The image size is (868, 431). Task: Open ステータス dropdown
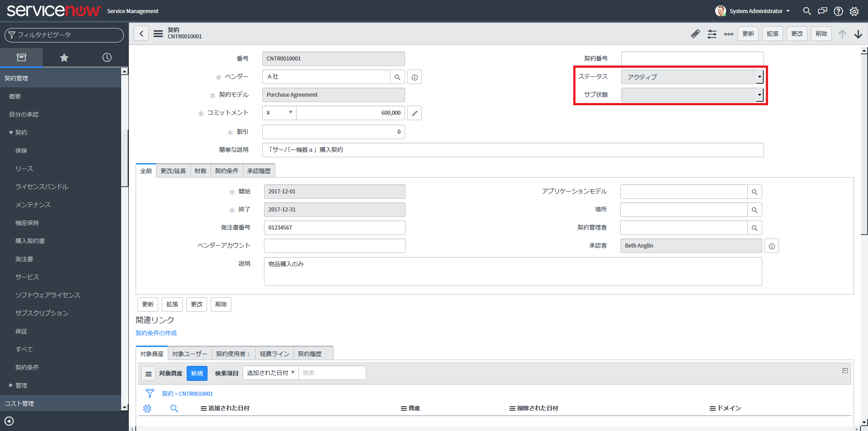pyautogui.click(x=692, y=77)
